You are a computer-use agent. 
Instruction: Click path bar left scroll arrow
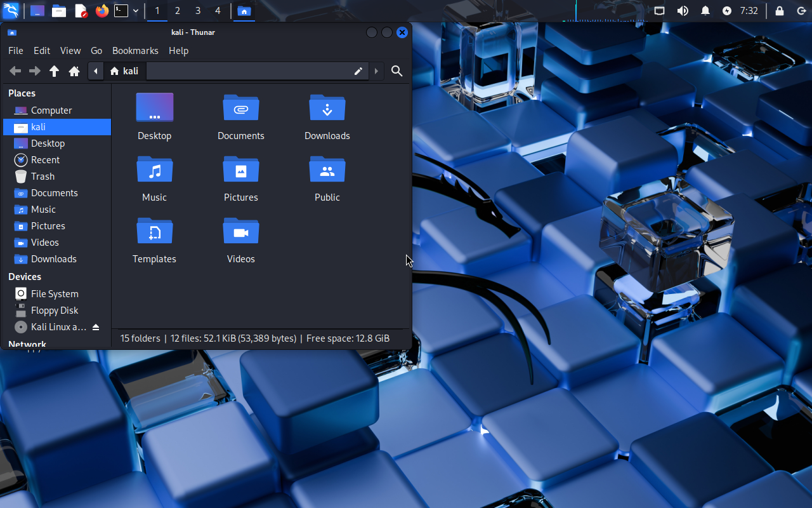coord(95,71)
